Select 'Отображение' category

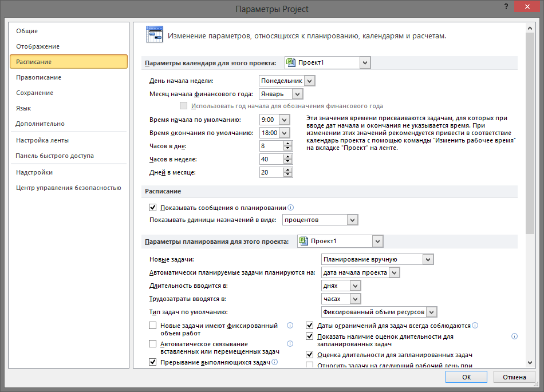click(69, 46)
